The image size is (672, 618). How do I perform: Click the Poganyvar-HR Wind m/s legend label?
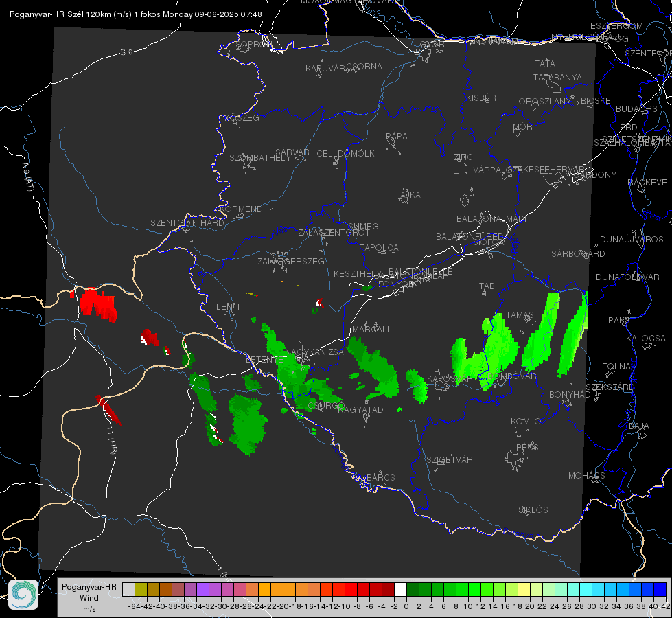[x=89, y=598]
